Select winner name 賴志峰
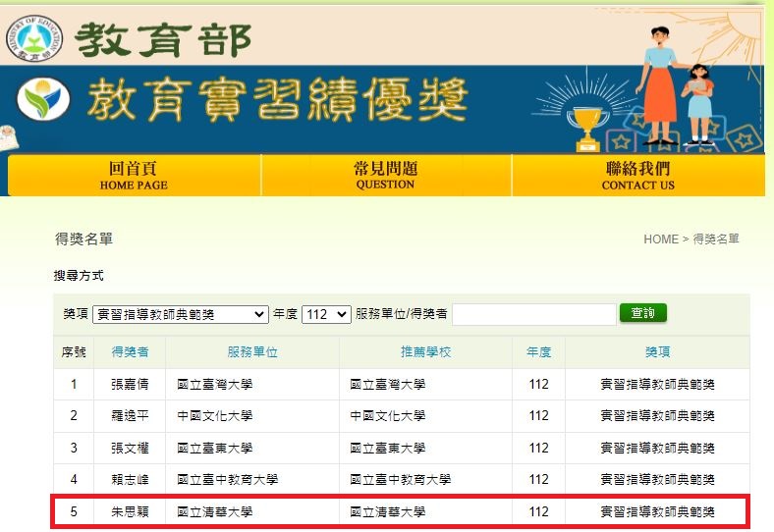 click(x=130, y=479)
